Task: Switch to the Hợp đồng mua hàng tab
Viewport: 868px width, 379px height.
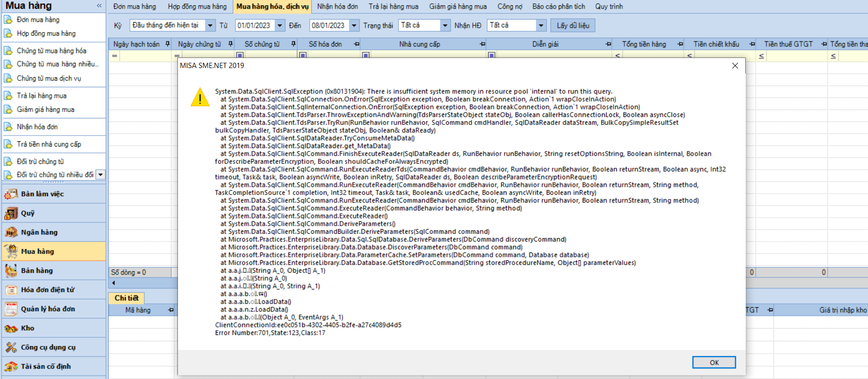Action: click(197, 7)
